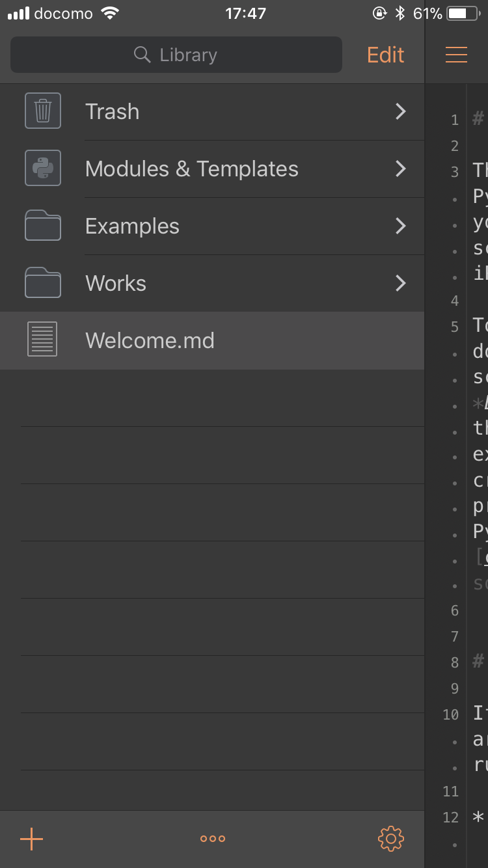
Task: Expand the Works folder chevron
Action: click(400, 283)
